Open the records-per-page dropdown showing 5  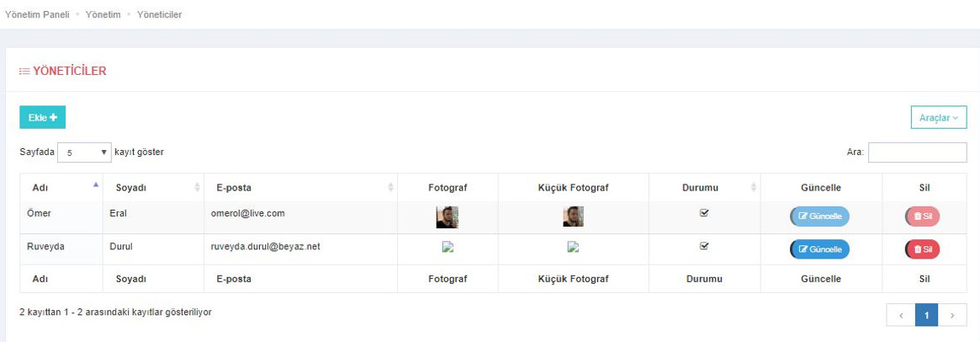[84, 152]
